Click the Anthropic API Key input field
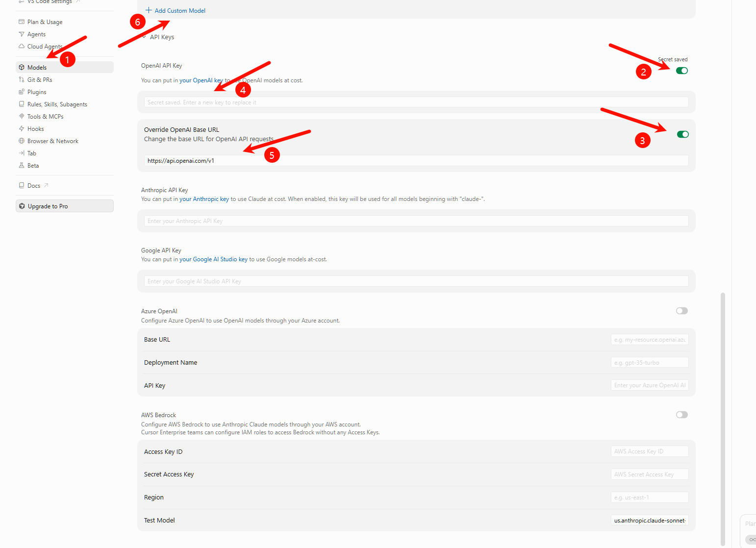The width and height of the screenshot is (756, 548). pyautogui.click(x=416, y=221)
